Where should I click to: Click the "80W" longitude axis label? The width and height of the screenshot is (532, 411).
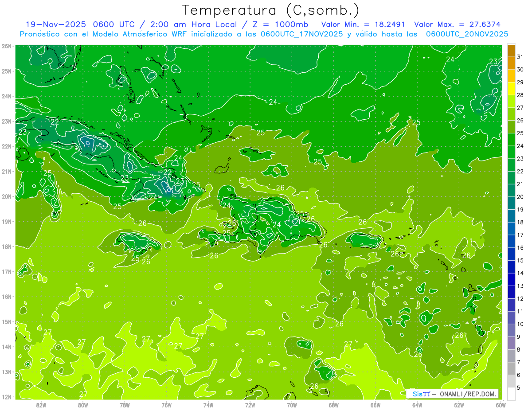83,405
